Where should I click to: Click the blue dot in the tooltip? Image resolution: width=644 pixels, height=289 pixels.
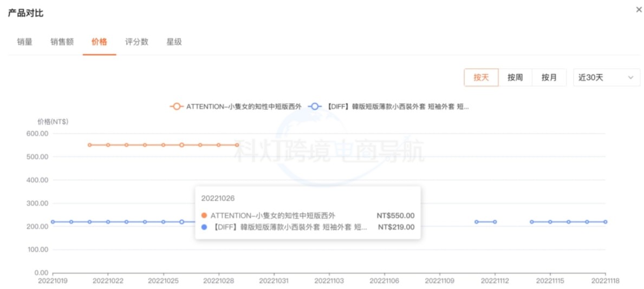204,227
